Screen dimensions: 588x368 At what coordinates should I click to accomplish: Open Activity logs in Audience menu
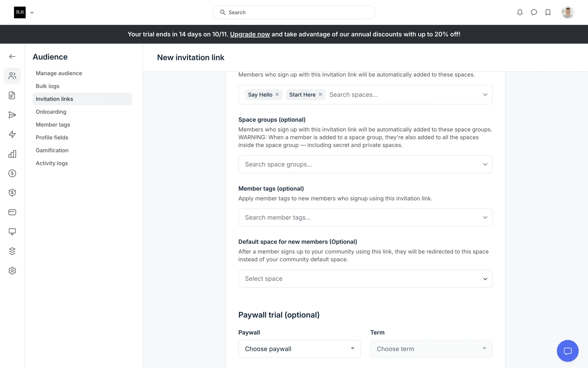(52, 163)
